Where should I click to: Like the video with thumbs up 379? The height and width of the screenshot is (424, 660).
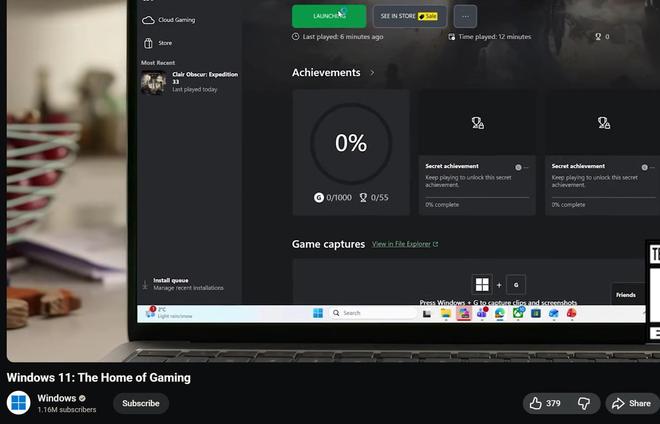coord(545,403)
